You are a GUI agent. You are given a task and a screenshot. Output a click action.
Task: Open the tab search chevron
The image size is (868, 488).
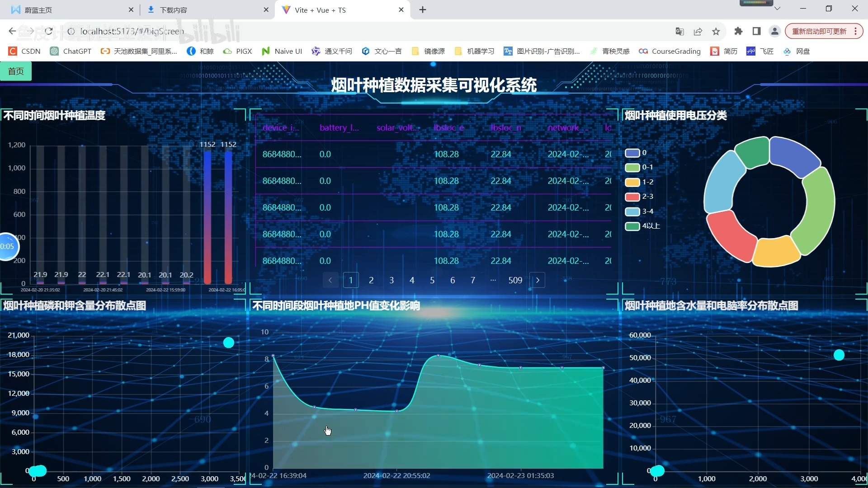777,9
